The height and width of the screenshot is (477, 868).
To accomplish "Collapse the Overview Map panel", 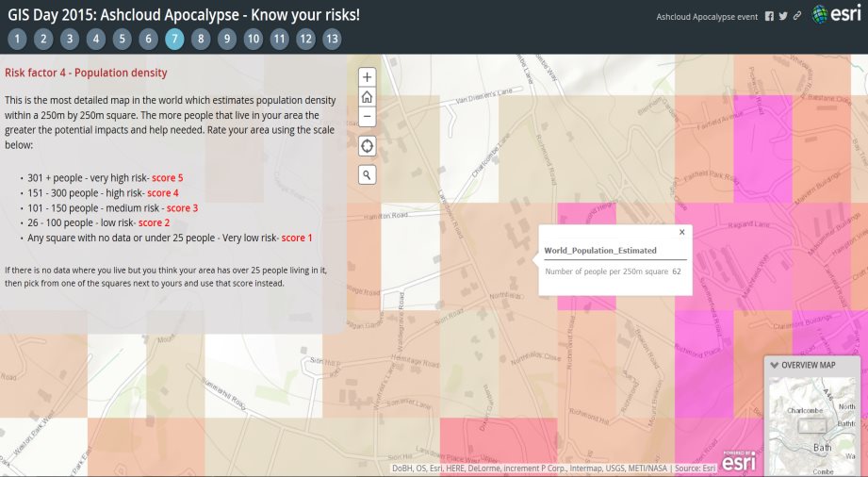I will coord(775,365).
